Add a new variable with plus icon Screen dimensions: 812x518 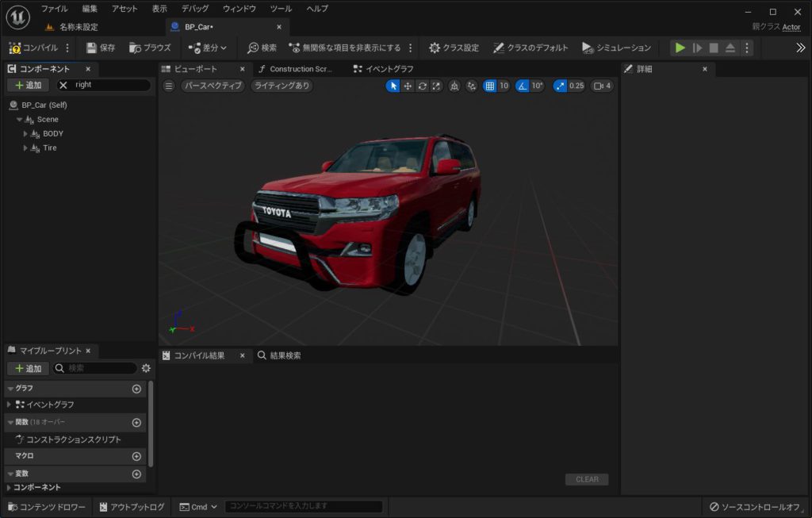136,474
